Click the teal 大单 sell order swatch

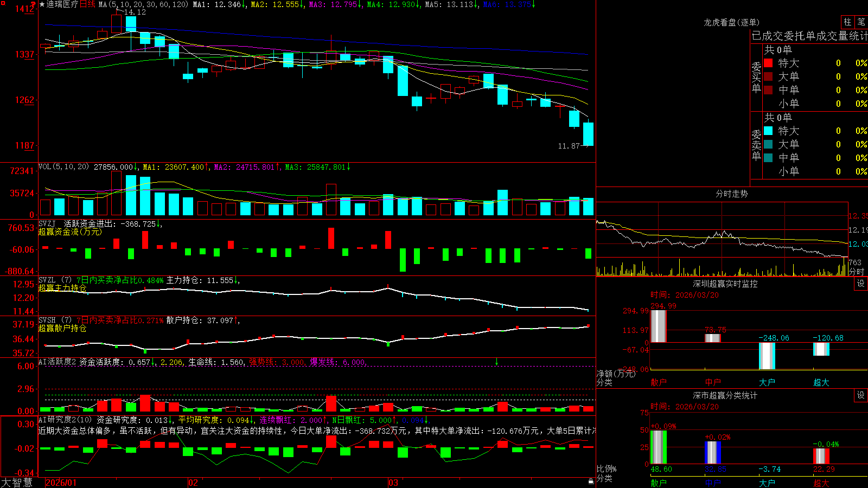(768, 144)
